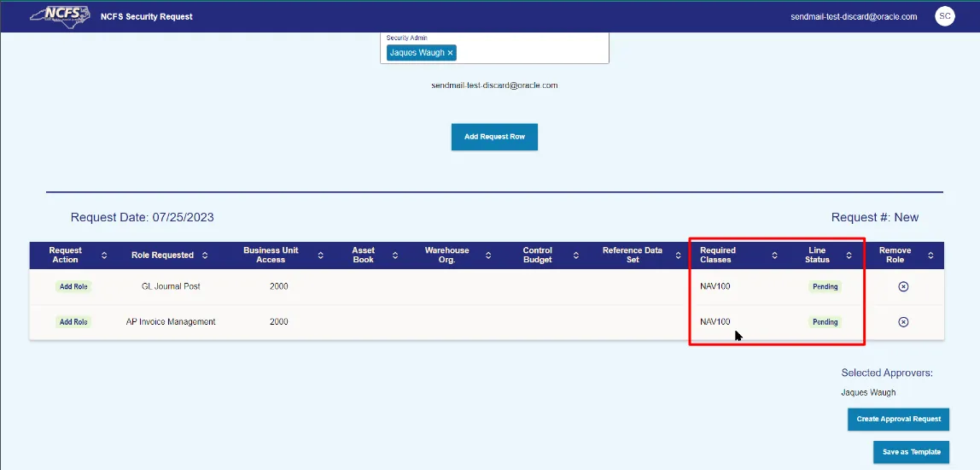
Task: Click the Add Request Row button
Action: coord(494,137)
